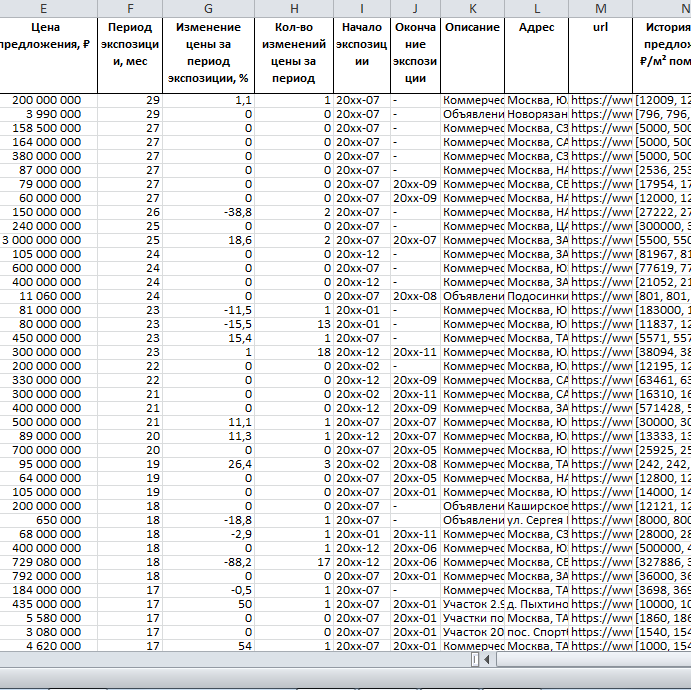The width and height of the screenshot is (691, 690).
Task: Select the price cell '650 000'
Action: [48, 520]
